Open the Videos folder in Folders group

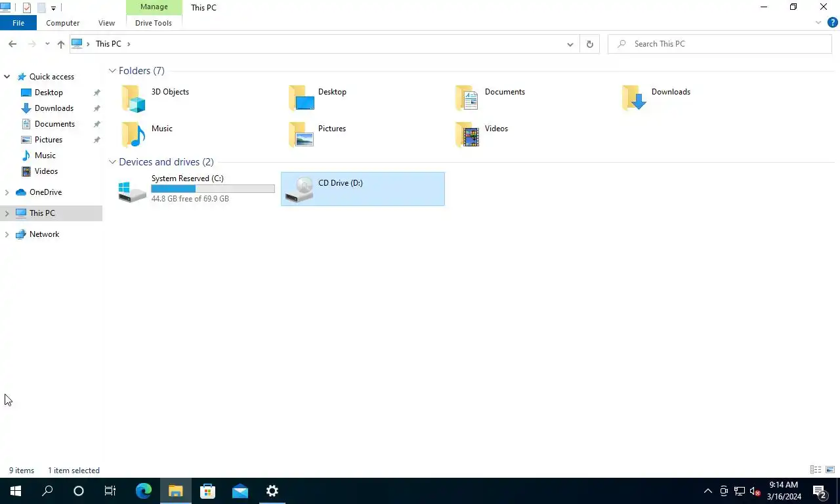pos(467,135)
